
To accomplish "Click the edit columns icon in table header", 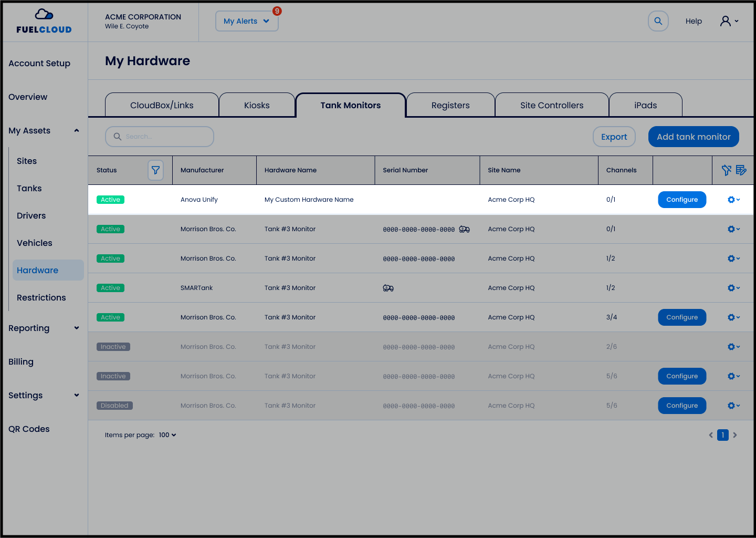I will tap(741, 170).
